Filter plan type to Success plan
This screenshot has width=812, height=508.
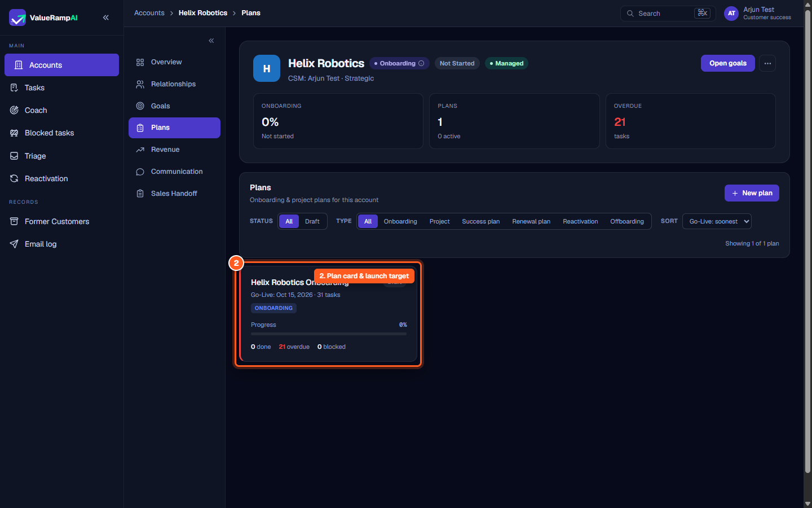tap(481, 221)
